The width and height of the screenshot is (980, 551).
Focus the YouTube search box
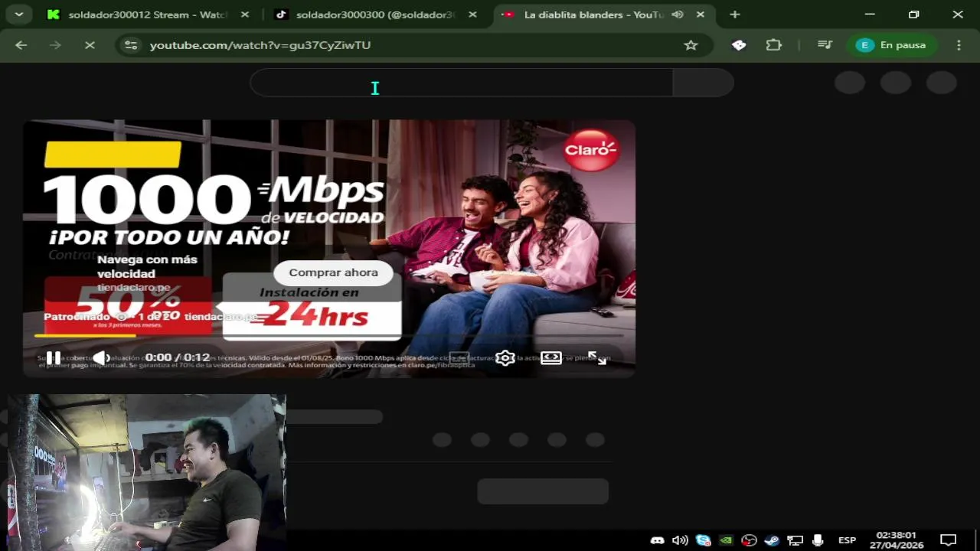[x=462, y=83]
